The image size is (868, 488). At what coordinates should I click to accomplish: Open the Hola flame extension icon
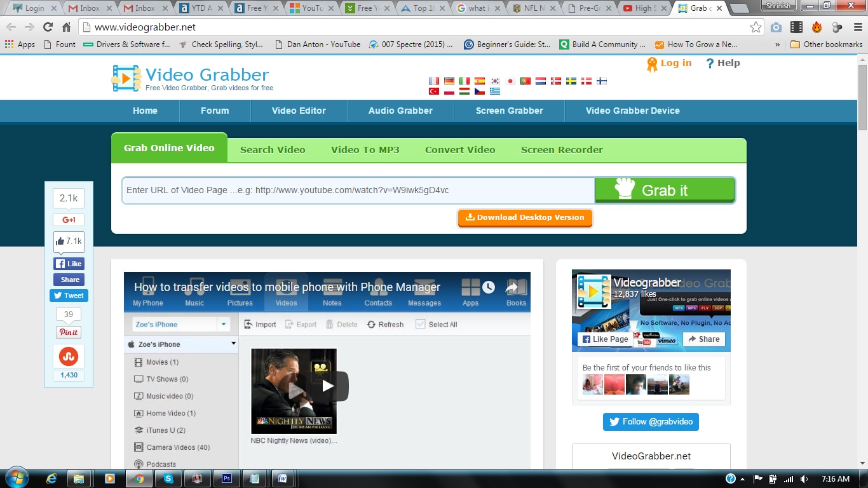coord(817,27)
